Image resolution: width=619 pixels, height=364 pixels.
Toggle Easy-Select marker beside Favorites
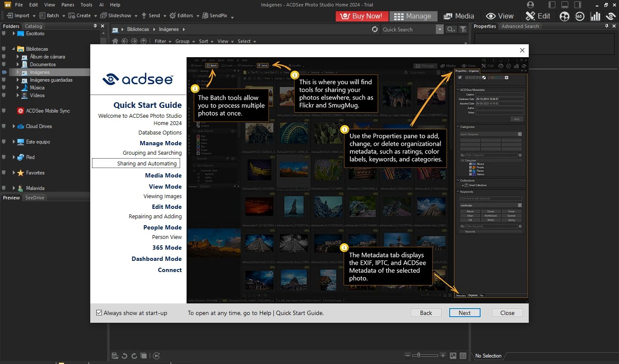(x=4, y=173)
